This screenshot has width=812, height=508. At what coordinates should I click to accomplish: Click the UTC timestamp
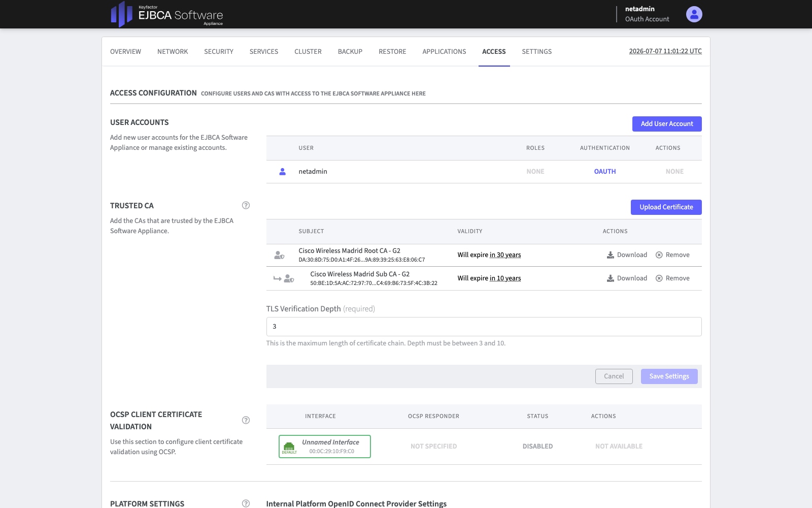(x=665, y=51)
